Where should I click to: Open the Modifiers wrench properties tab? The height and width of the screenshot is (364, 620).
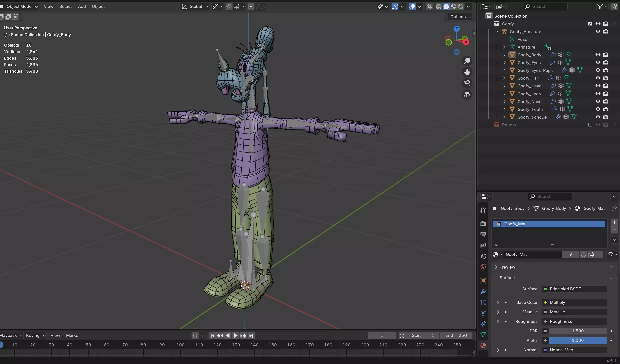point(483,292)
